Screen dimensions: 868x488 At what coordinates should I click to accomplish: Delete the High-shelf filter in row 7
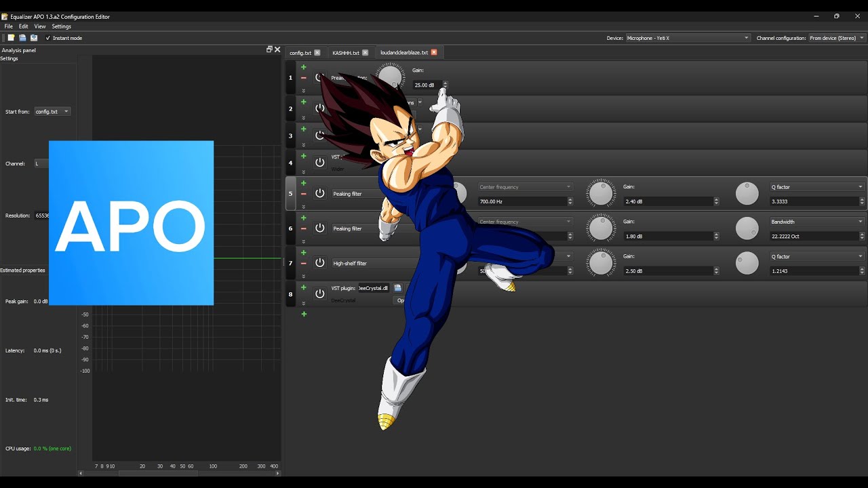pos(304,263)
